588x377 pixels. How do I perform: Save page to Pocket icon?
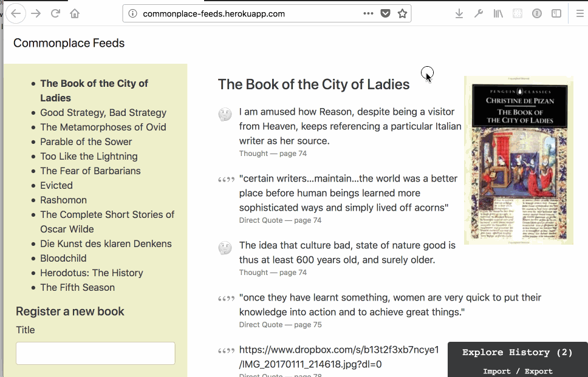(x=385, y=13)
